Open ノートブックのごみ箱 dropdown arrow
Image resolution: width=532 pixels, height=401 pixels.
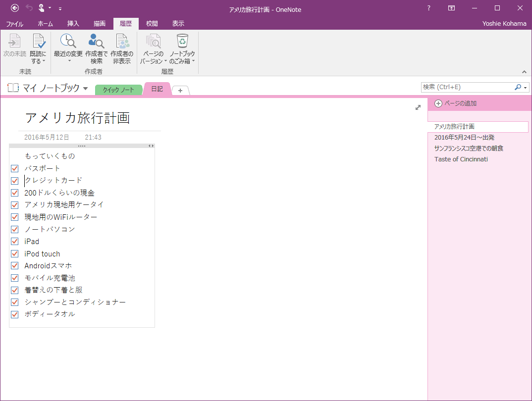(x=193, y=61)
